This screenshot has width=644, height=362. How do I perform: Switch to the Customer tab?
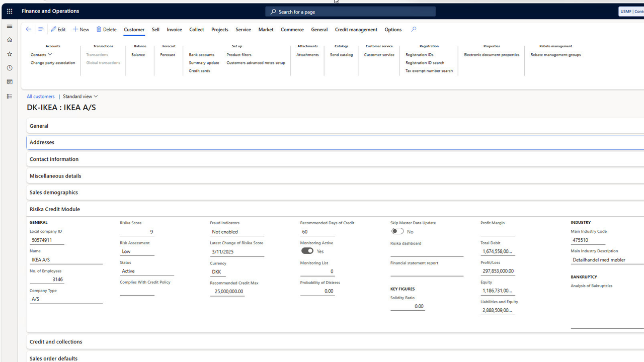pyautogui.click(x=134, y=30)
